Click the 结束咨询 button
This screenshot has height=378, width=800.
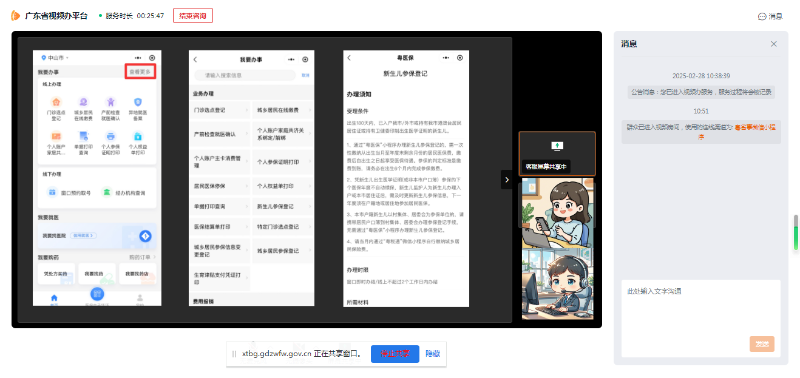tap(193, 16)
